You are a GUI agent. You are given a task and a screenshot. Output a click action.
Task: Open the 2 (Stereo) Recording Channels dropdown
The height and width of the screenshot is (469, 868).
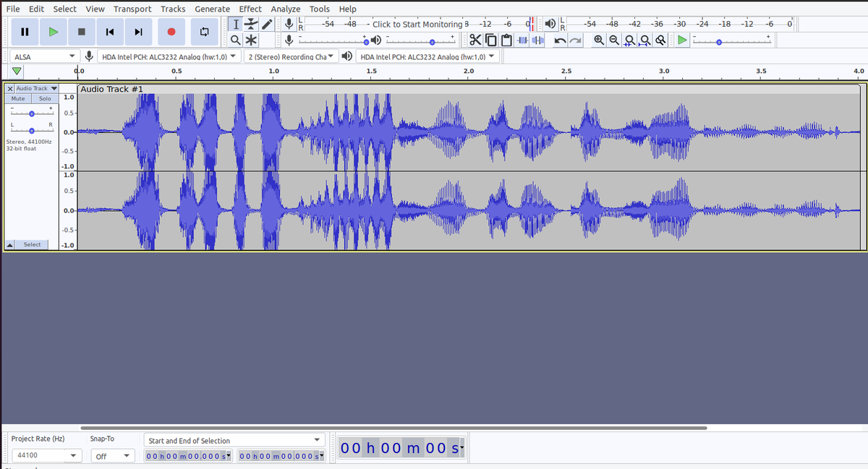291,56
